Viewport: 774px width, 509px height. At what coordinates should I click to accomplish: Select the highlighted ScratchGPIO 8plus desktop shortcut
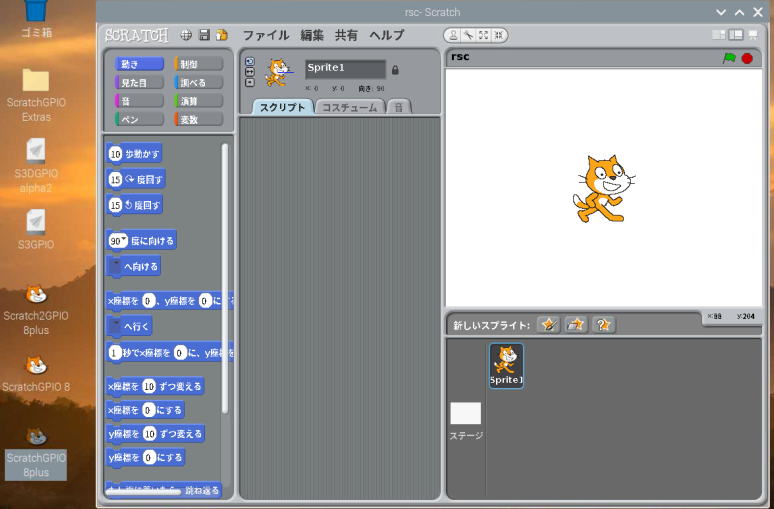pyautogui.click(x=36, y=453)
